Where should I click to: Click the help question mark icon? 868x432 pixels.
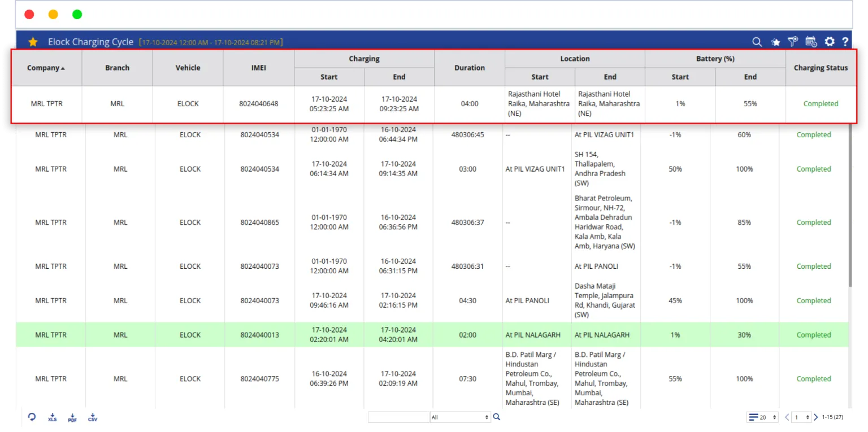pyautogui.click(x=845, y=41)
